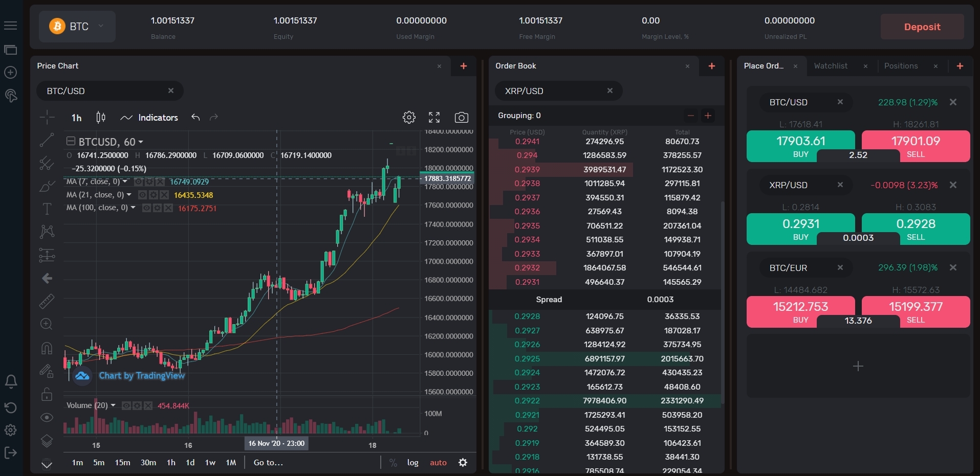The image size is (980, 476).
Task: Select the 15m timeframe at chart bottom
Action: (122, 463)
